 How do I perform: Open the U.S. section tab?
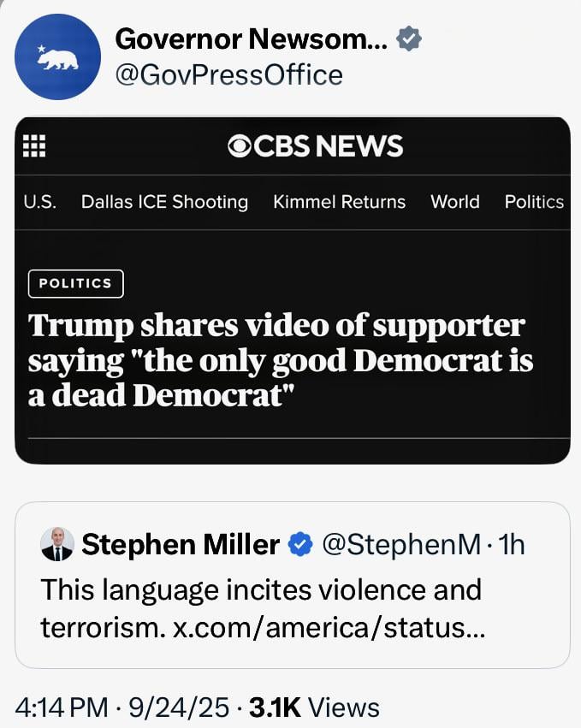tap(39, 202)
